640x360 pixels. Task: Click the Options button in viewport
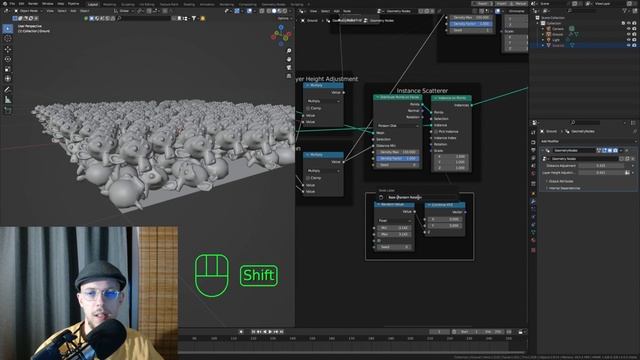[284, 18]
